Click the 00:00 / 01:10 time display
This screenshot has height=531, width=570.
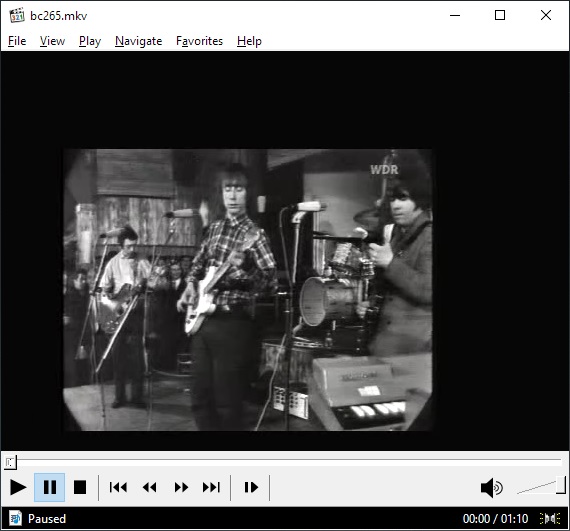(495, 519)
